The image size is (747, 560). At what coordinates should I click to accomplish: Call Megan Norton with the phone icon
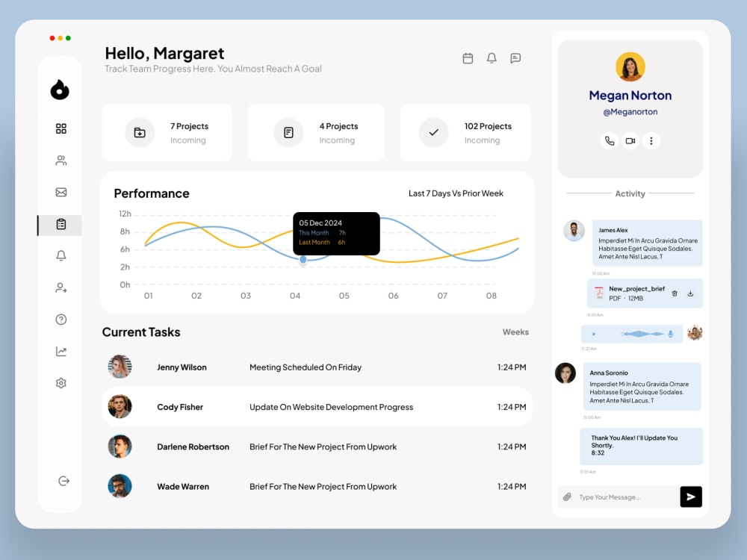coord(610,141)
